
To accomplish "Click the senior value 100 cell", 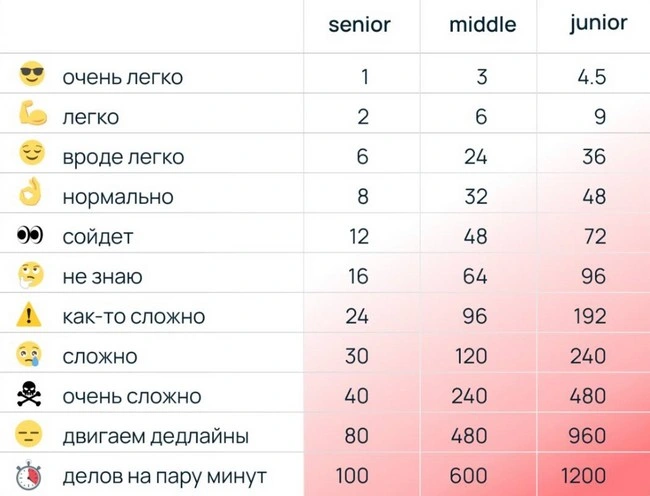I will (x=351, y=476).
